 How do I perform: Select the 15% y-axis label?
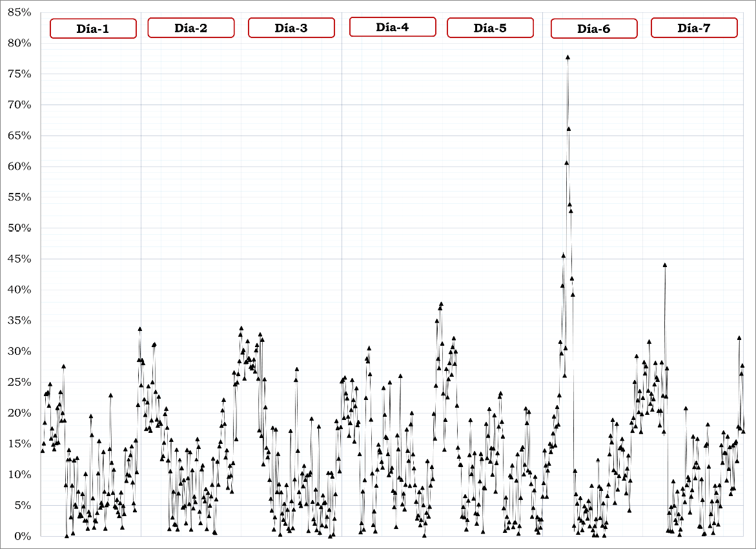(19, 444)
